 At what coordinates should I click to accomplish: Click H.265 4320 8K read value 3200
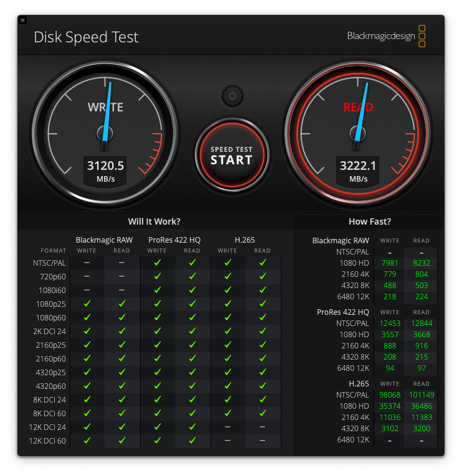pos(422,429)
